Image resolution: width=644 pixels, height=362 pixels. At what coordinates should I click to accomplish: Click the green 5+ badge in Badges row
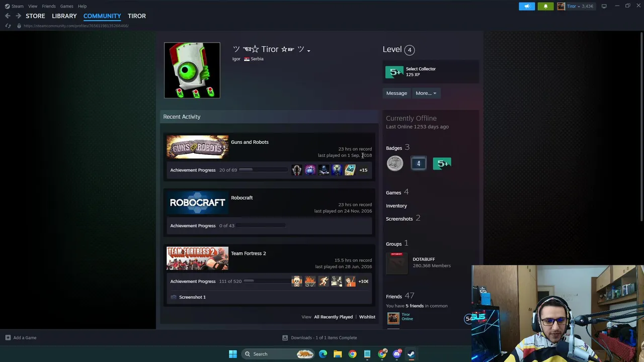[442, 163]
